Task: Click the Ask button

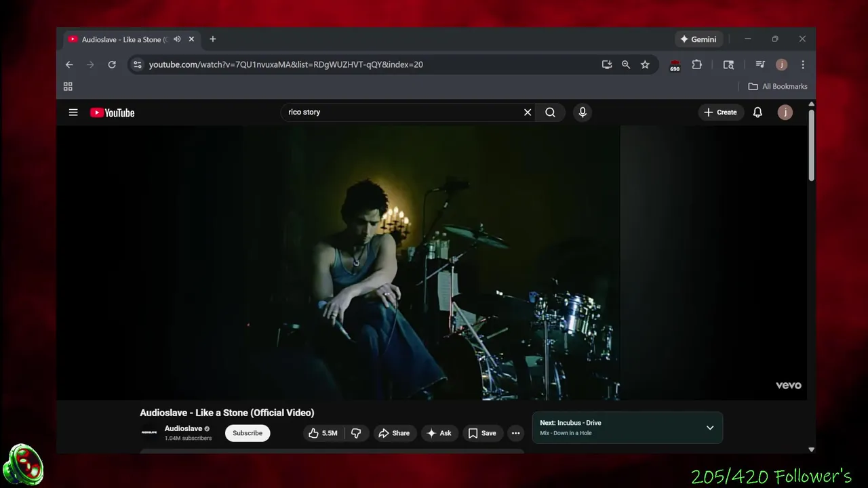Action: (439, 433)
